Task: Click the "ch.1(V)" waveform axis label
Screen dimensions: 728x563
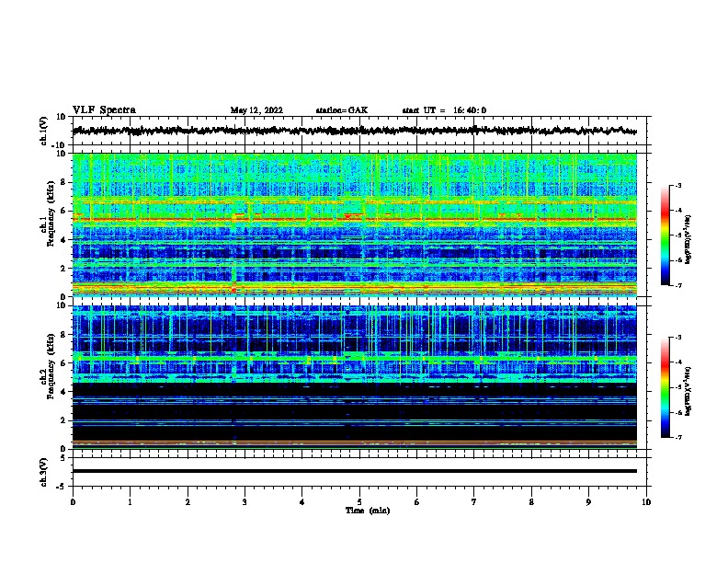Action: point(43,131)
